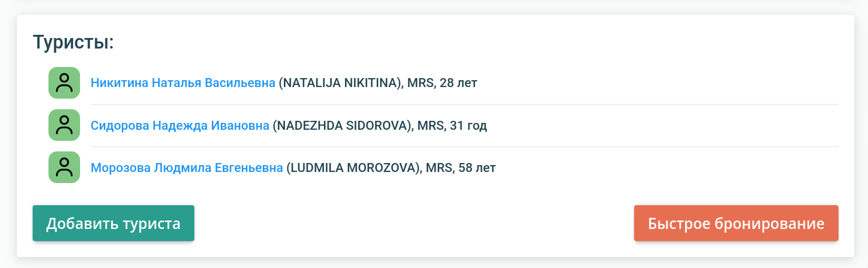868x268 pixels.
Task: Click the avatar icon beside Сидорова Надежда
Action: click(x=64, y=125)
